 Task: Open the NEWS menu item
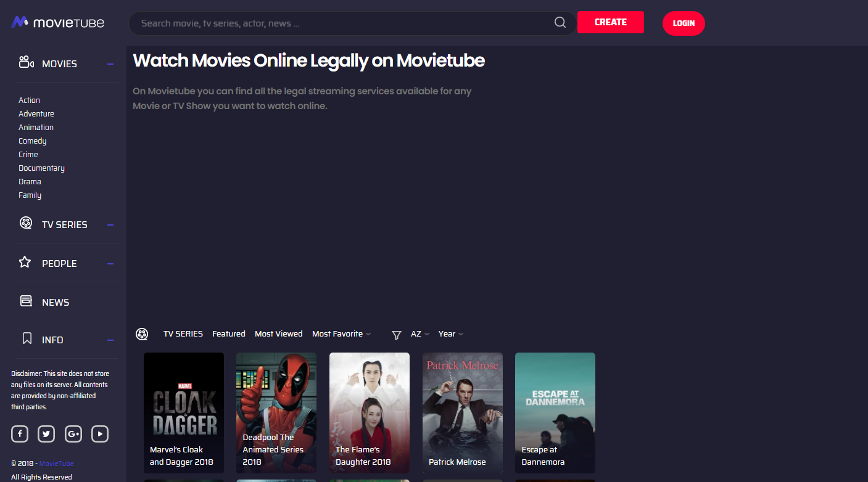(x=56, y=302)
